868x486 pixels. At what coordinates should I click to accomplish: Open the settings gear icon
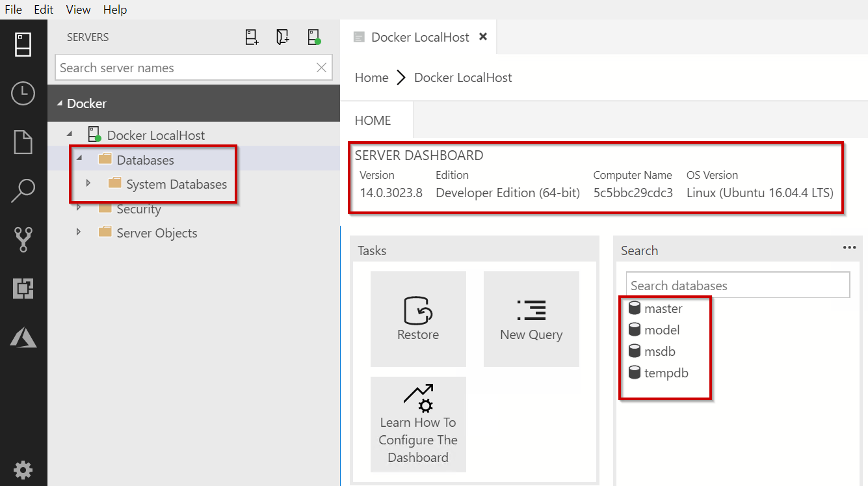[x=23, y=469]
